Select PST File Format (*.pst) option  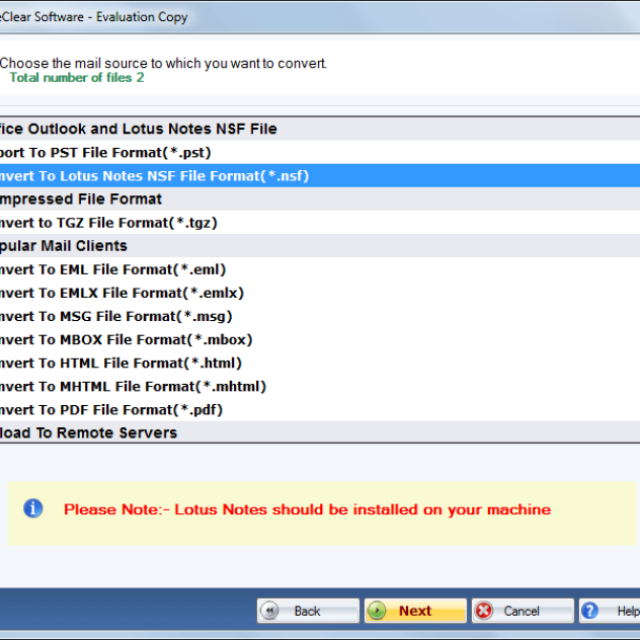click(x=320, y=153)
